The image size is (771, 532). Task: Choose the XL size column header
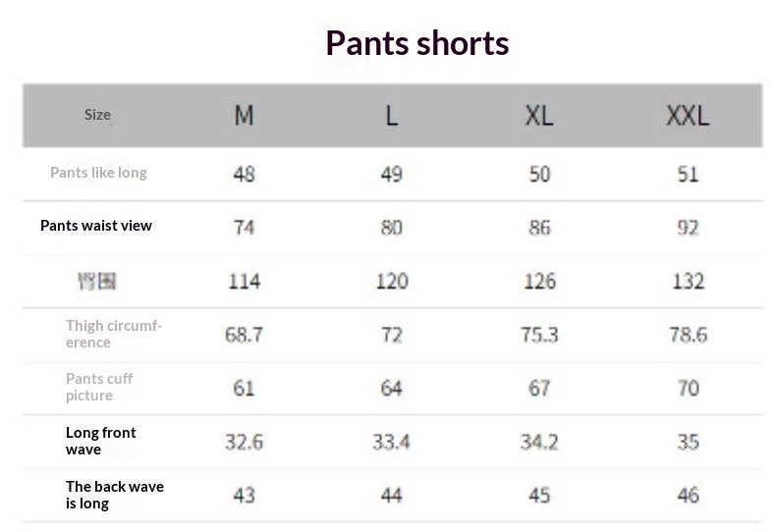[538, 116]
